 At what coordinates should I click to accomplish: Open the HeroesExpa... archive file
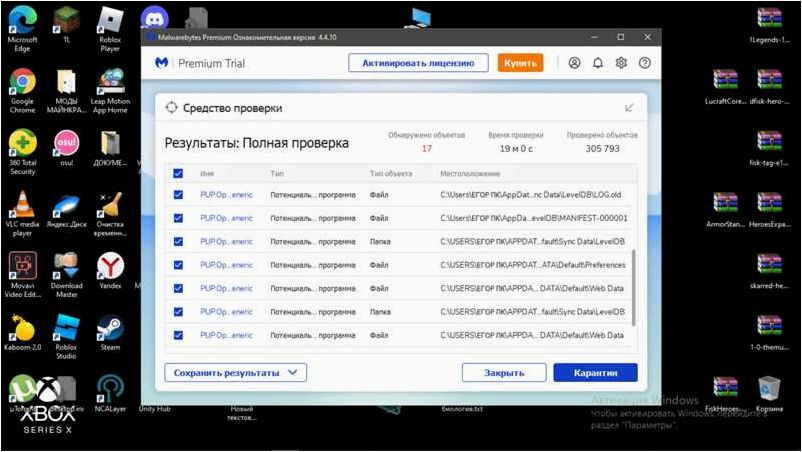pos(769,210)
